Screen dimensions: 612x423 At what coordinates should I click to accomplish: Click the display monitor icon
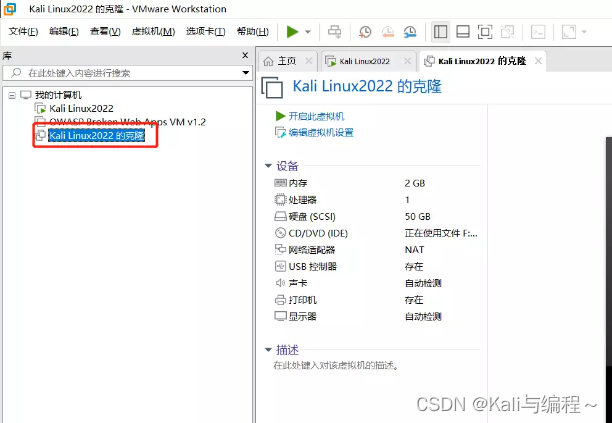[x=280, y=316]
